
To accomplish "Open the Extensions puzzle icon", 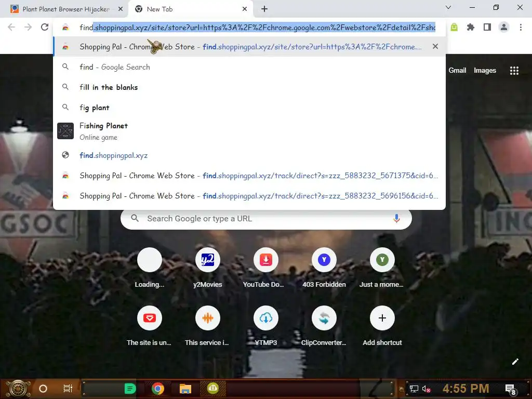I will pos(470,27).
